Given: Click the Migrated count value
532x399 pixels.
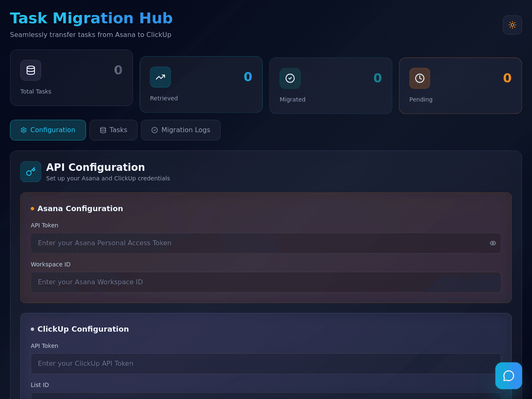Looking at the screenshot, I should [x=377, y=78].
